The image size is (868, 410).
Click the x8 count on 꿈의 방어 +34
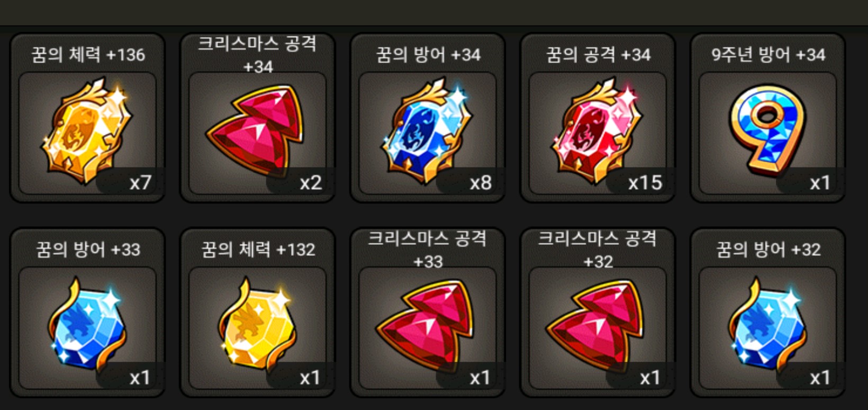coord(481,183)
